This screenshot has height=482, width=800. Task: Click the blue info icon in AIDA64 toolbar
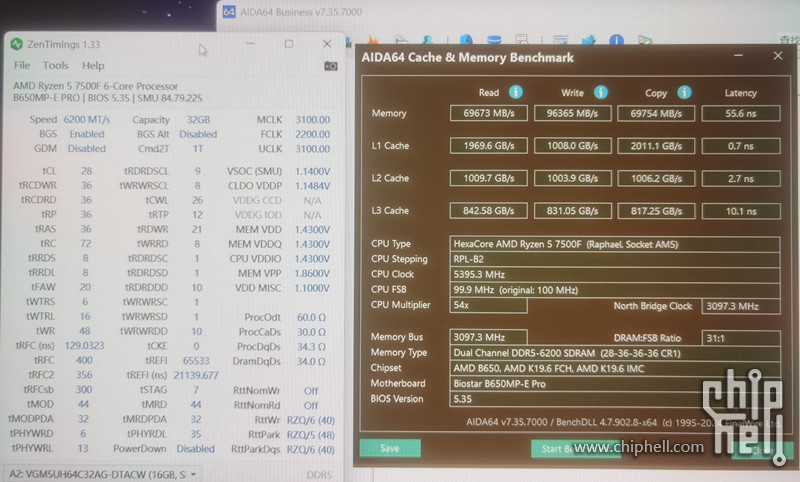click(616, 40)
